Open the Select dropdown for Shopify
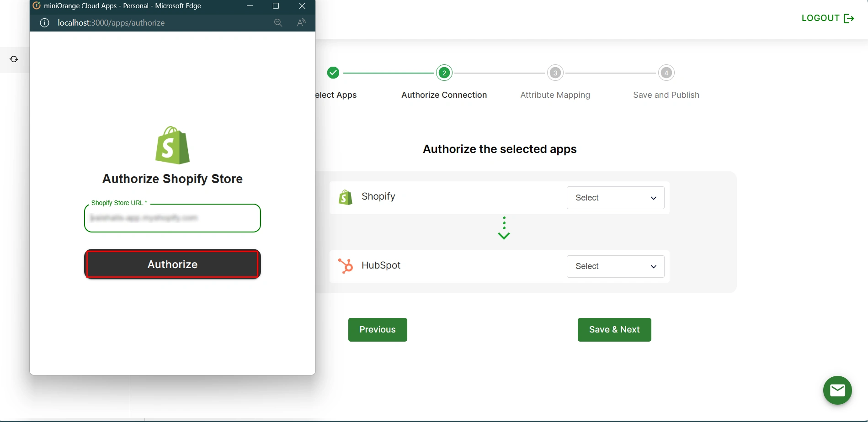The height and width of the screenshot is (422, 868). click(615, 198)
